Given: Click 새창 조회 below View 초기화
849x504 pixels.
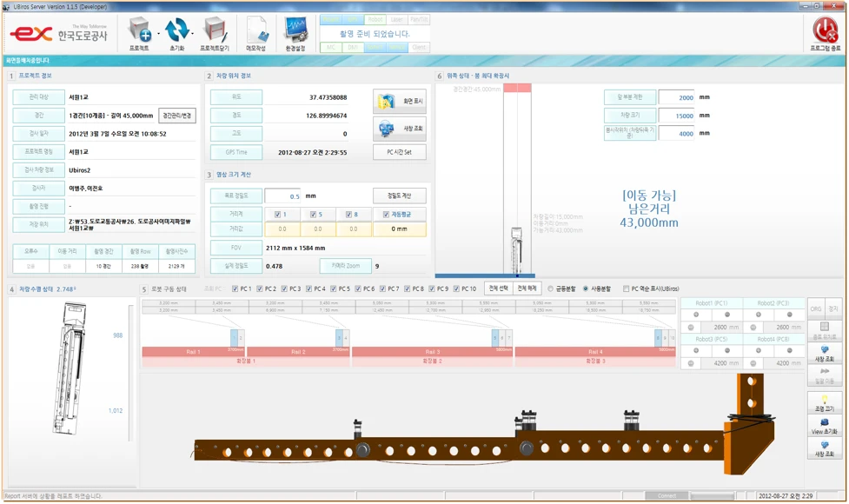Looking at the screenshot, I should pos(824,448).
